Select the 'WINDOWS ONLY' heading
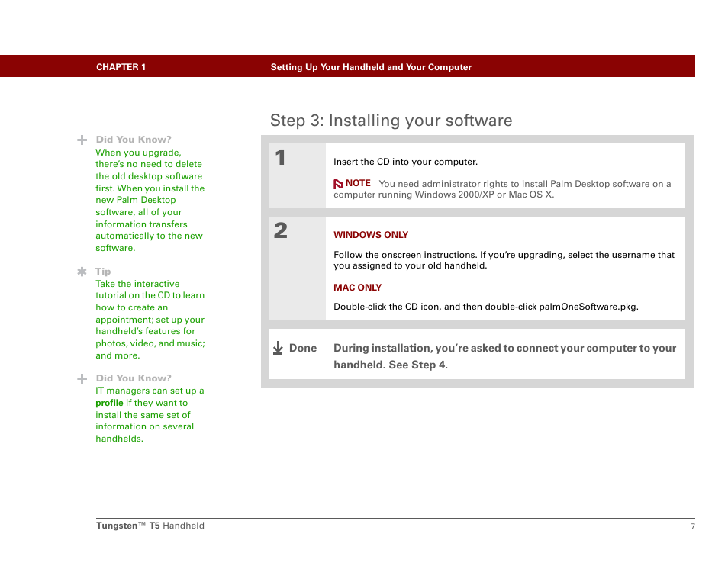 coord(371,235)
